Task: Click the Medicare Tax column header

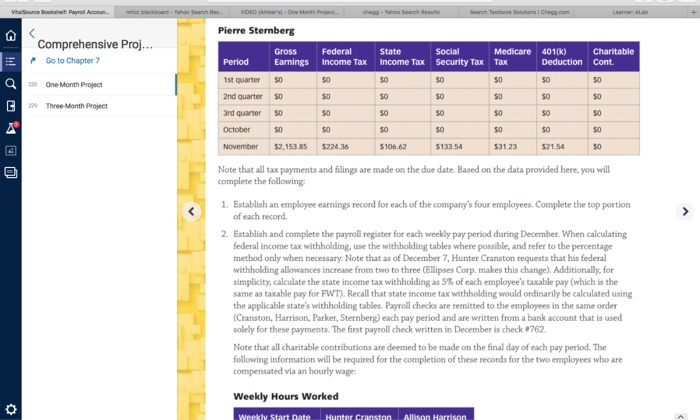Action: coord(512,57)
